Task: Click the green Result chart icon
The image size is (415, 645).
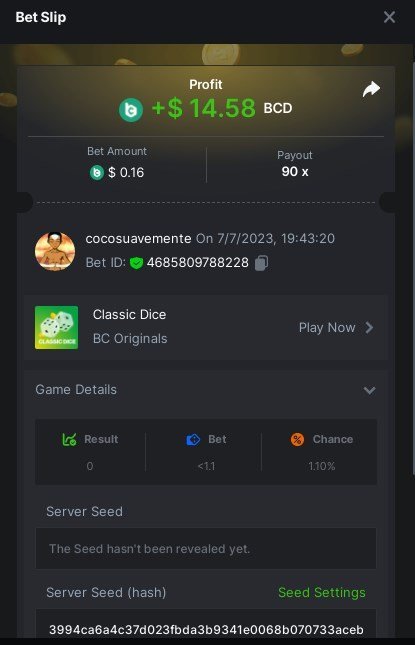Action: pyautogui.click(x=69, y=440)
